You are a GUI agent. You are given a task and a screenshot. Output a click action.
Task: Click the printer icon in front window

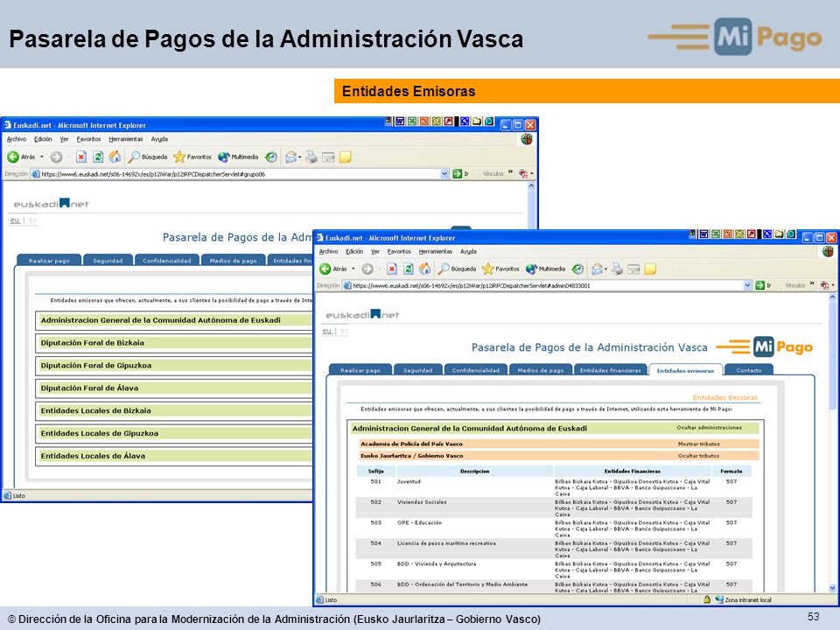point(617,269)
